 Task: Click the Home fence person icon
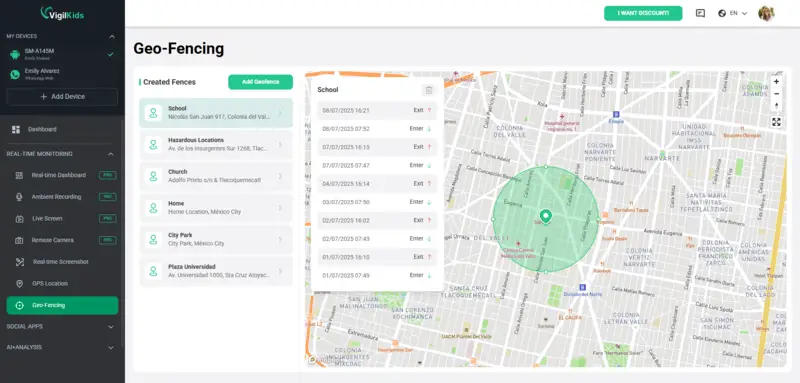point(153,208)
